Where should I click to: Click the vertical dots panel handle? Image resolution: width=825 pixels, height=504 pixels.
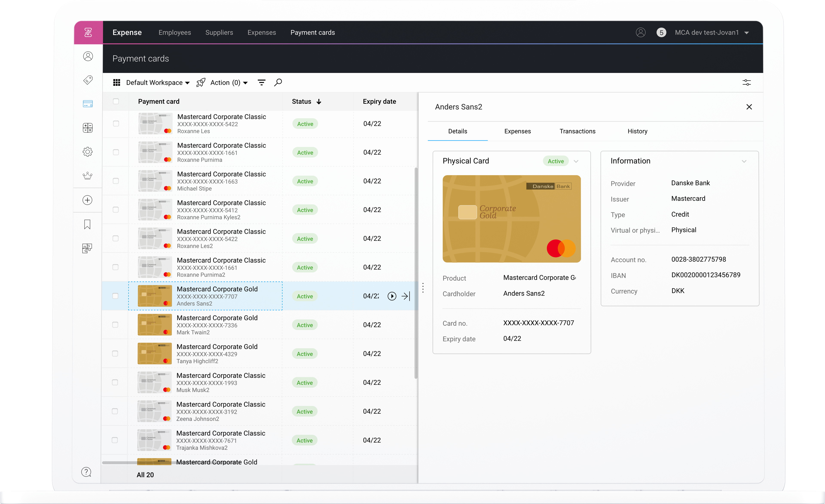(x=423, y=288)
